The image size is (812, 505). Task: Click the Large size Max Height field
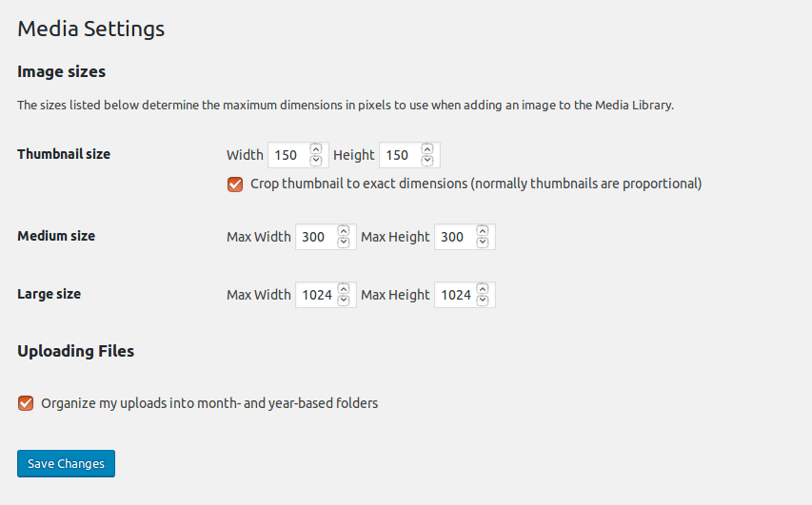click(454, 295)
